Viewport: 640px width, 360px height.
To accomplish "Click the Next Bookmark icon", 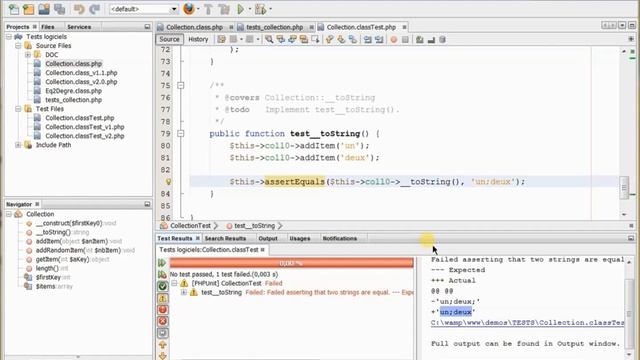I will (x=341, y=39).
